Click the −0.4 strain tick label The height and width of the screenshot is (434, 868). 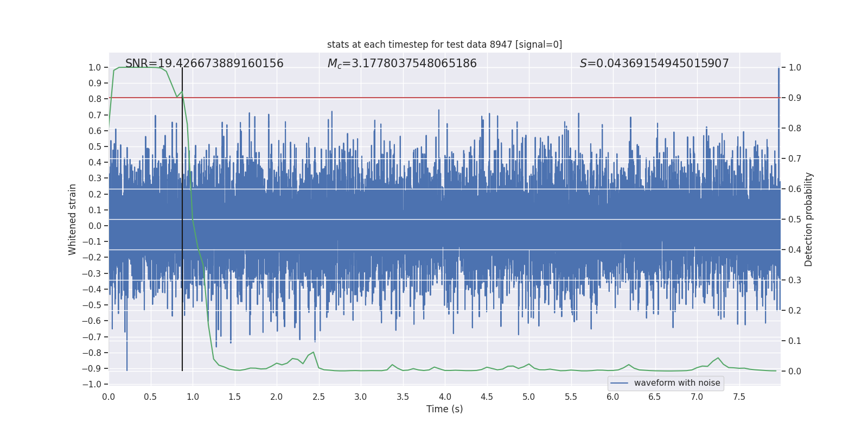click(x=92, y=289)
